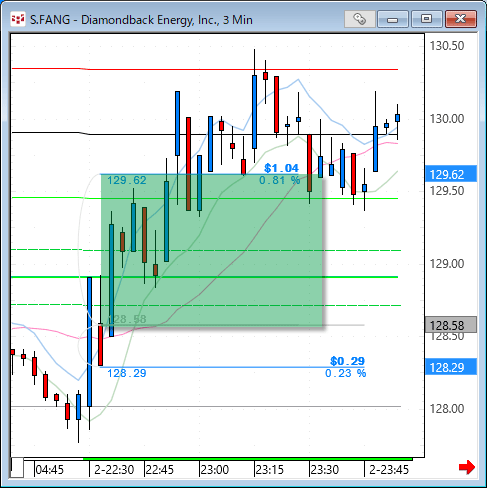The height and width of the screenshot is (488, 487).
Task: Select the 129.62 blue price marker on axis
Action: (451, 174)
